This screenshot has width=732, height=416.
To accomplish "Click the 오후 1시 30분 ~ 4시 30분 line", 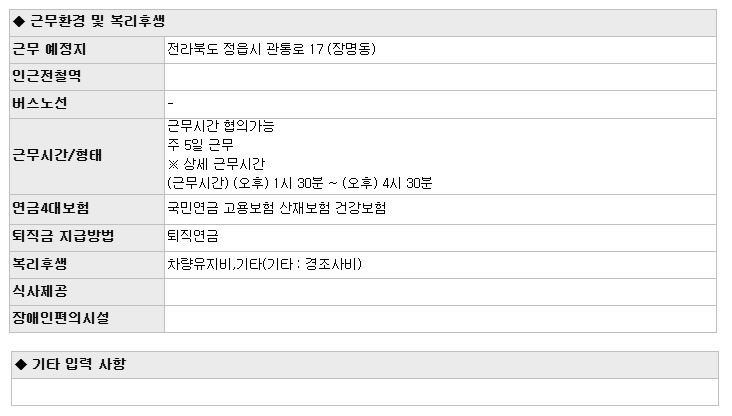I will tap(299, 183).
